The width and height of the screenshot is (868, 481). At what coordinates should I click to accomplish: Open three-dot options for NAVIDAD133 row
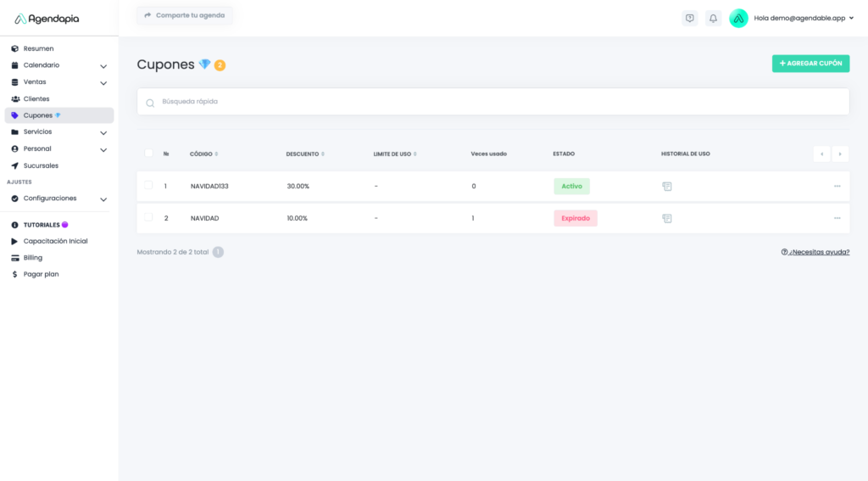(x=837, y=186)
